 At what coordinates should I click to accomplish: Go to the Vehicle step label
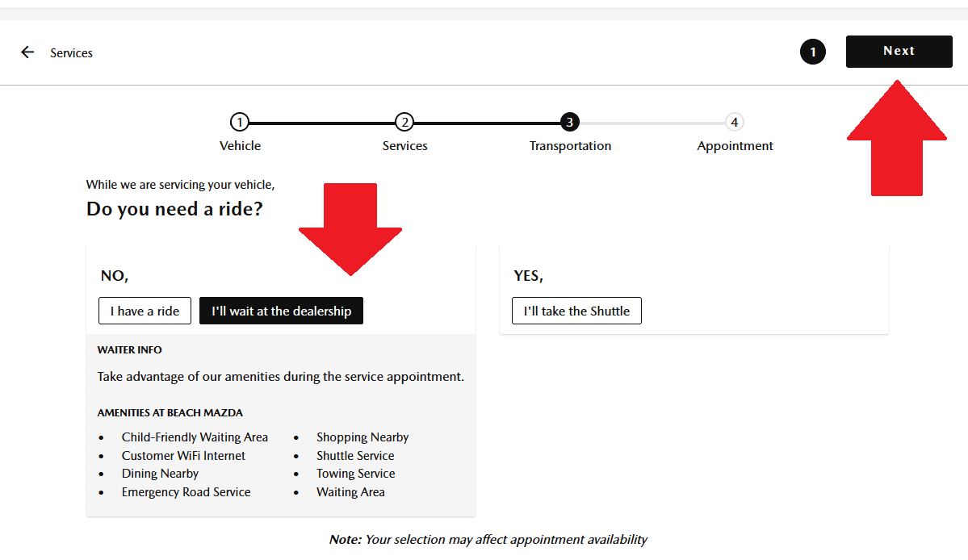241,146
